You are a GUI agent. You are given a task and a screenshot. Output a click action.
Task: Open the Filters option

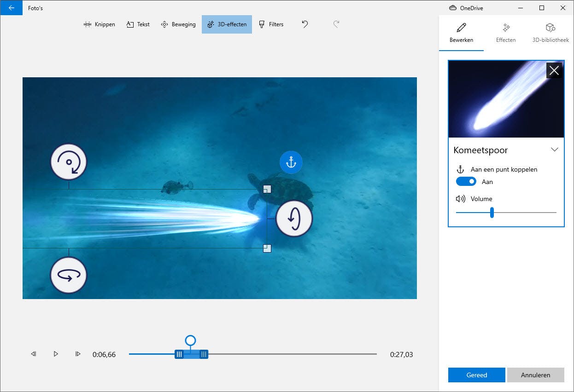[271, 24]
